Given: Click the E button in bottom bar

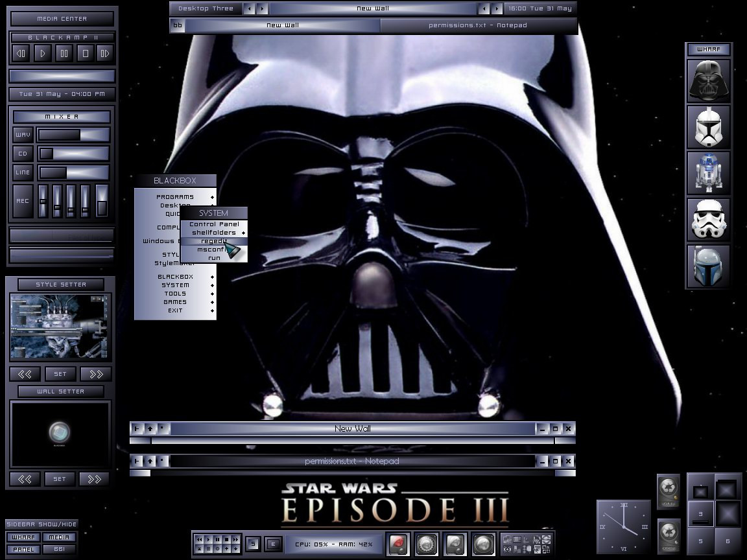Looking at the screenshot, I should (273, 544).
